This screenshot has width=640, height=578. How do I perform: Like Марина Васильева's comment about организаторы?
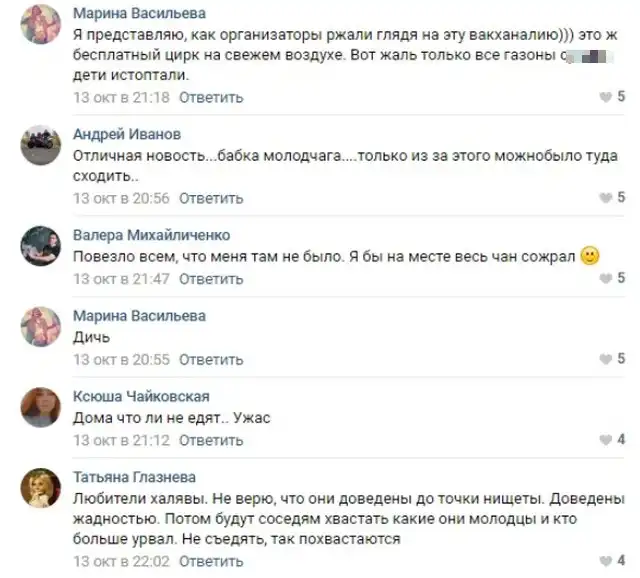(x=606, y=97)
